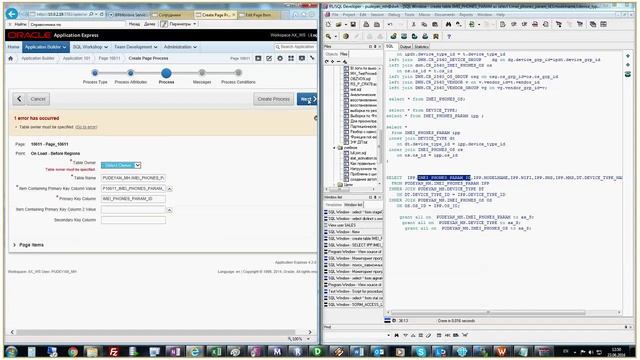Viewport: 640px width, 360px height.
Task: Click the Create Process button
Action: 273,99
